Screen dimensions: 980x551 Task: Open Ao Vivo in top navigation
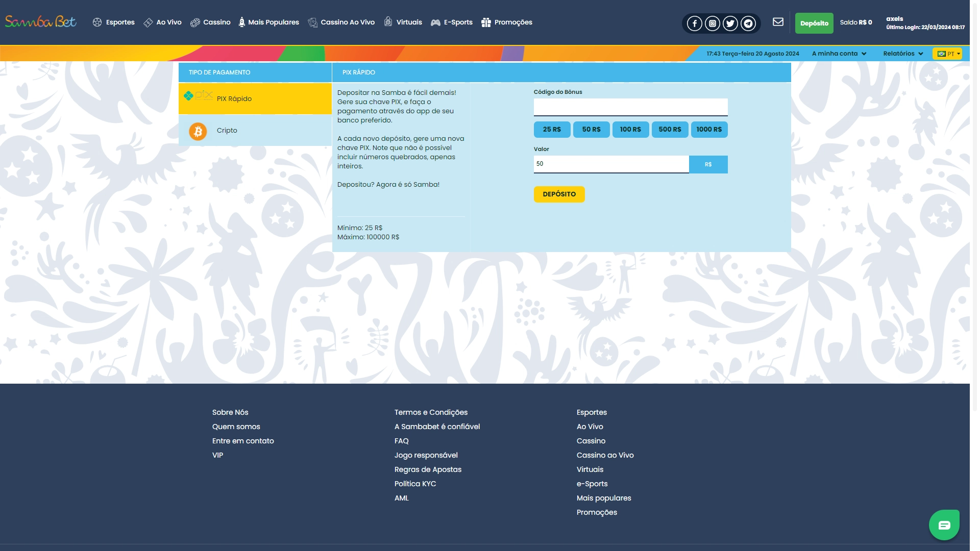pyautogui.click(x=169, y=22)
